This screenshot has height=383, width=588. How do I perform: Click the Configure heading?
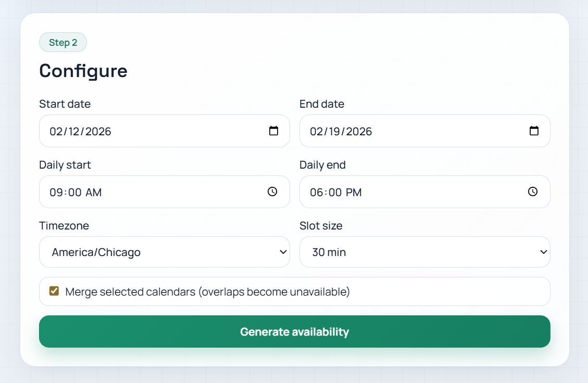tap(83, 70)
